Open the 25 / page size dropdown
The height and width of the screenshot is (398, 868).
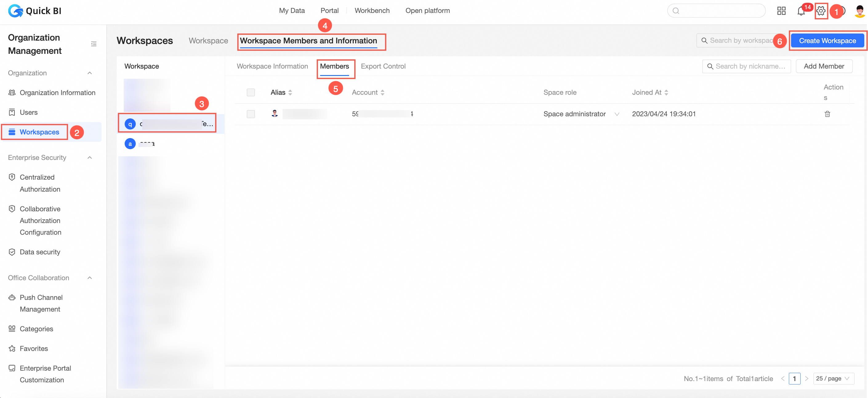833,379
